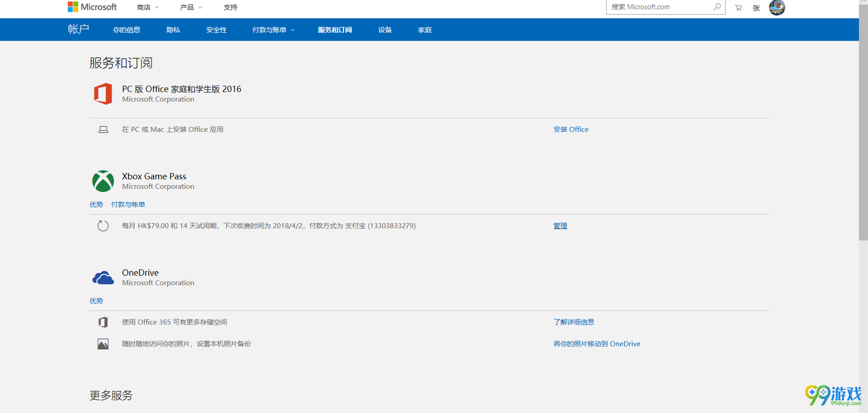Click 将你的照片移动到 OneDrive link

pos(597,344)
